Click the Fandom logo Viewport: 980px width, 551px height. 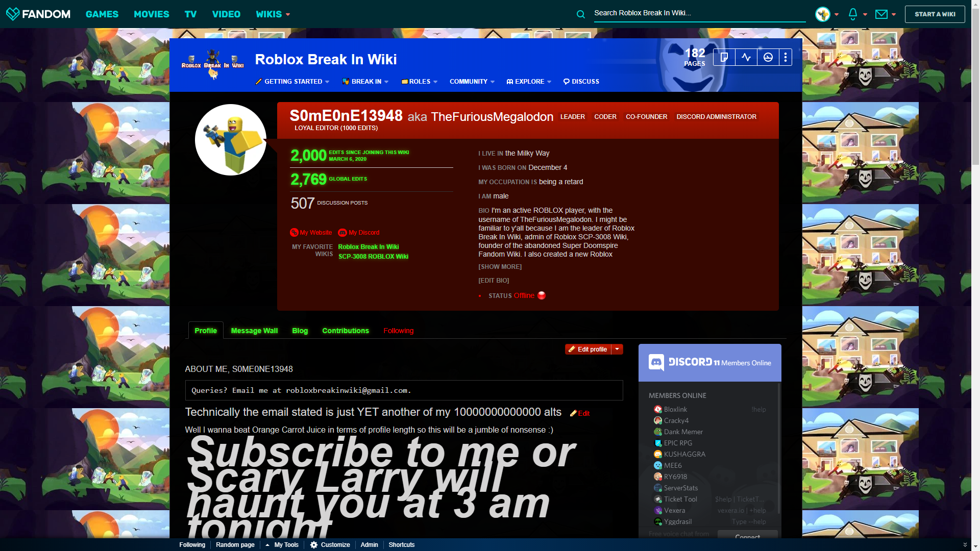coord(38,14)
